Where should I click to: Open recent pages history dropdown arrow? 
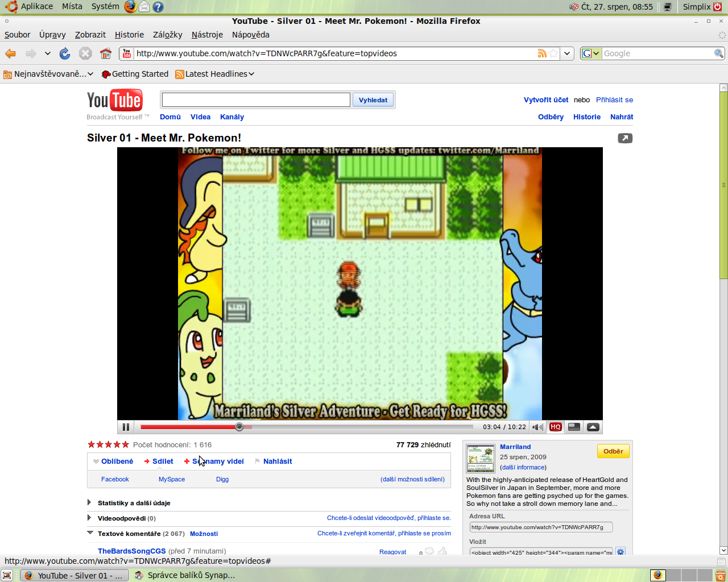coord(48,53)
